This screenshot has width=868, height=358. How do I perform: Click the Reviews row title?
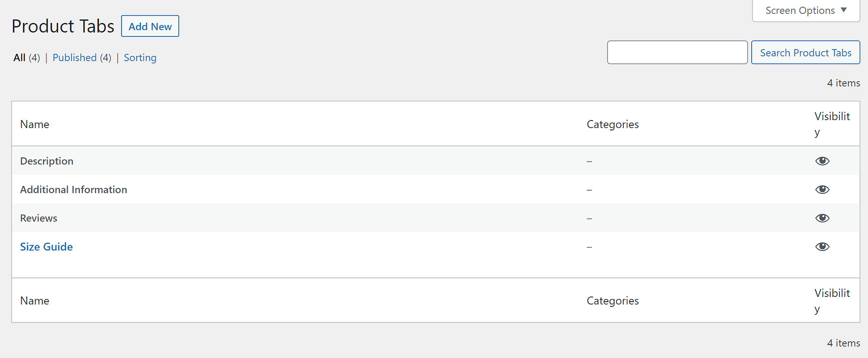[x=38, y=218]
